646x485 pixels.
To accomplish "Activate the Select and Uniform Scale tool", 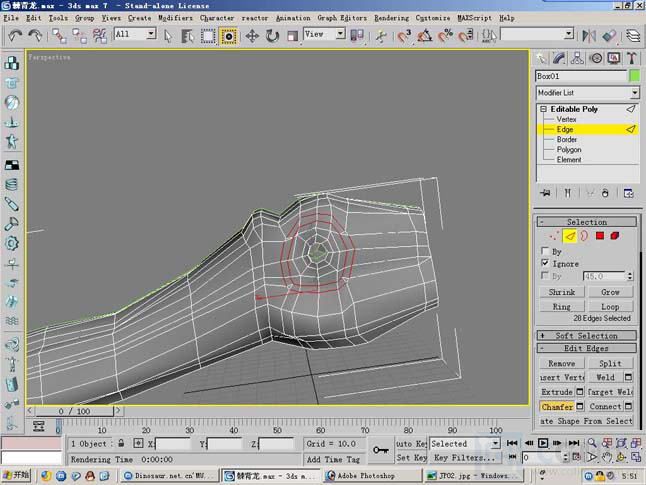I will pos(293,36).
